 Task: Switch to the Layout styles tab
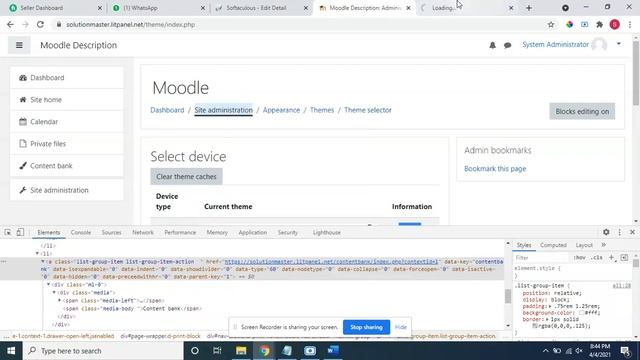tap(584, 245)
